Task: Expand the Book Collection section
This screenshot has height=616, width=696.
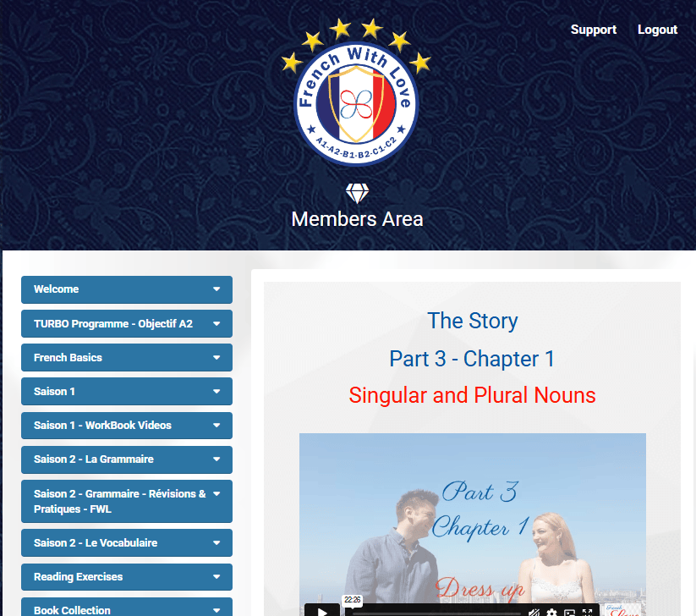Action: [127, 608]
